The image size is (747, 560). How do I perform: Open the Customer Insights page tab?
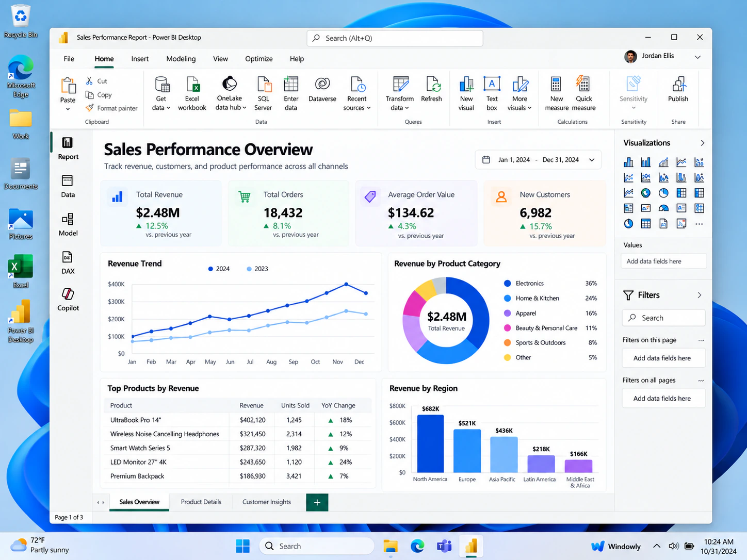click(267, 502)
